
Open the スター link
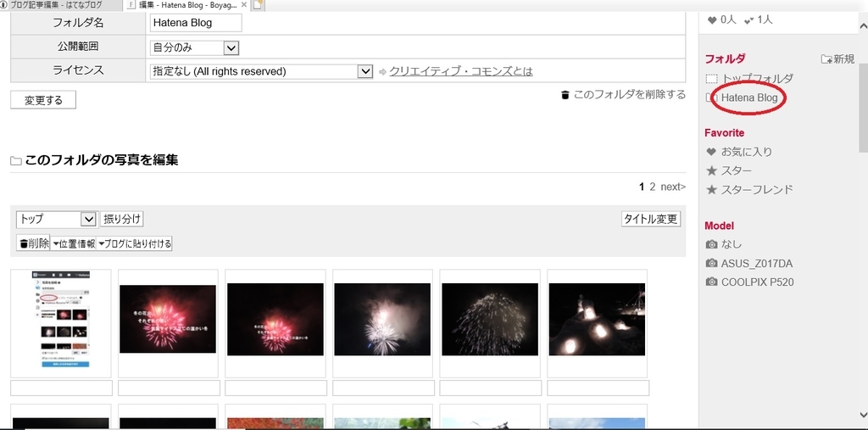[736, 170]
